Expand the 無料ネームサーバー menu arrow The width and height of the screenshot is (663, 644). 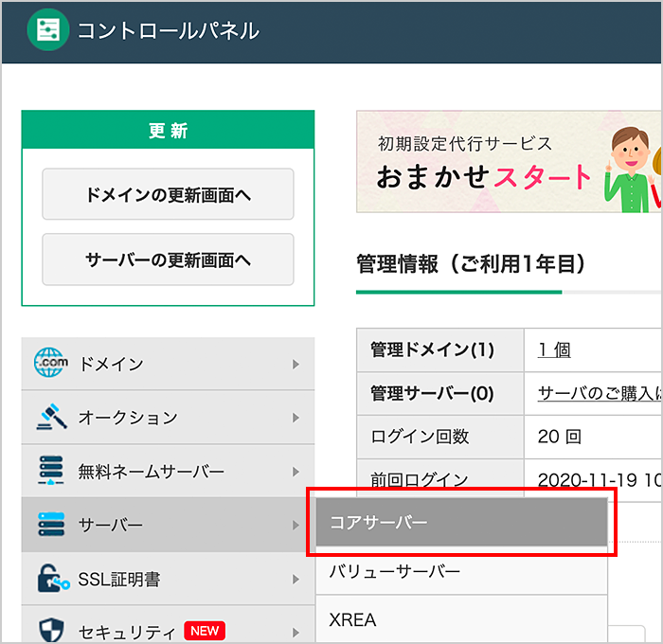coord(296,472)
